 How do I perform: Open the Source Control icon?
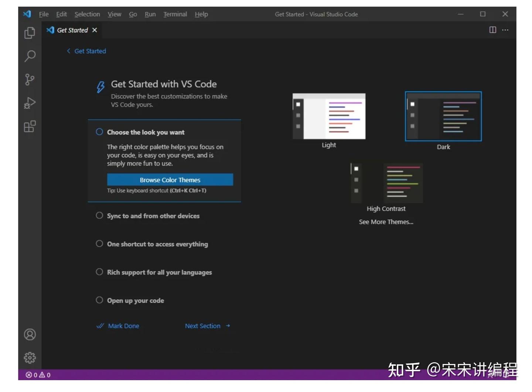[x=30, y=80]
